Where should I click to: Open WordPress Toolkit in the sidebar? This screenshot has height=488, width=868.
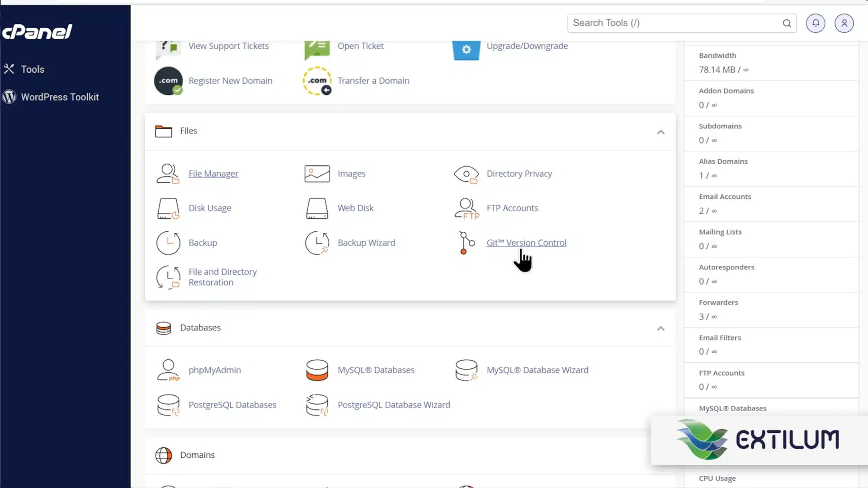tap(60, 97)
